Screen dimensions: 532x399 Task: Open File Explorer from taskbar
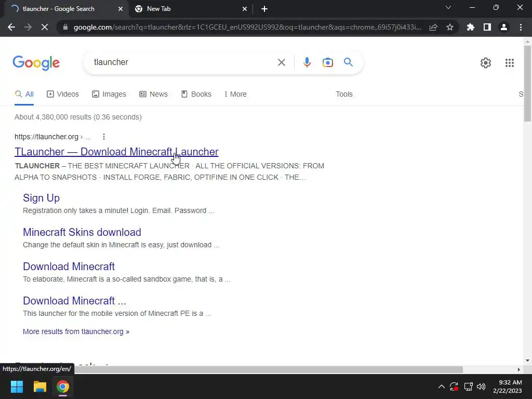pos(39,387)
